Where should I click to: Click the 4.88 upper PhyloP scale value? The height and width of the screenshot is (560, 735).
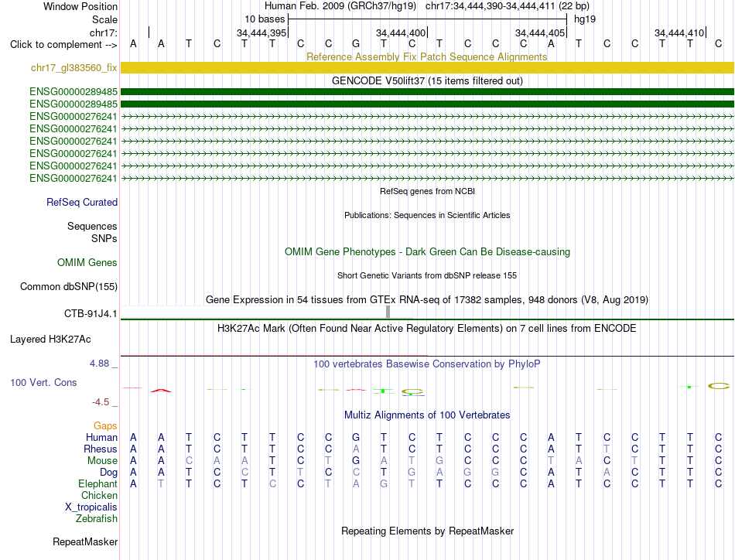[x=99, y=364]
